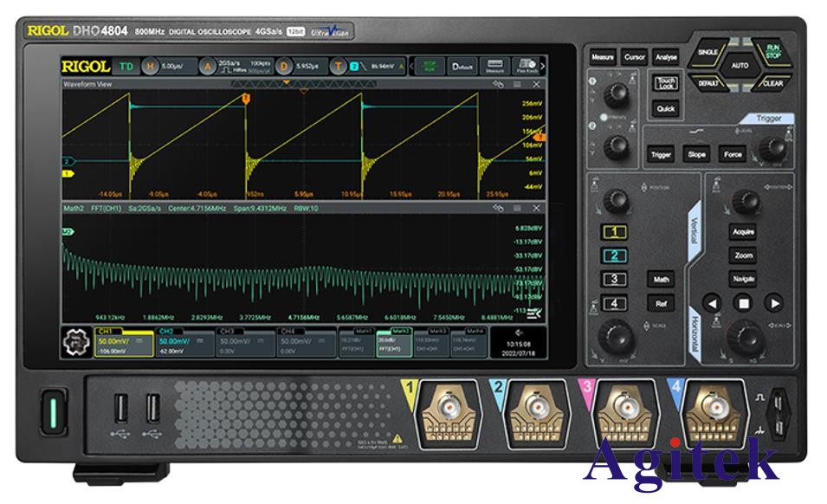Tap the Measure icon in top toolbar
Image resolution: width=827 pixels, height=504 pixels.
click(494, 66)
